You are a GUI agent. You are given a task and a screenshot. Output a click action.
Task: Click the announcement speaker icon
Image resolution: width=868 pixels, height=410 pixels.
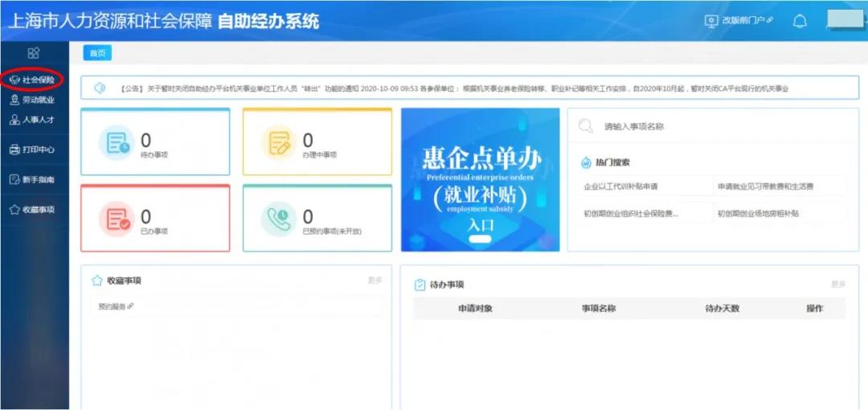click(x=100, y=88)
